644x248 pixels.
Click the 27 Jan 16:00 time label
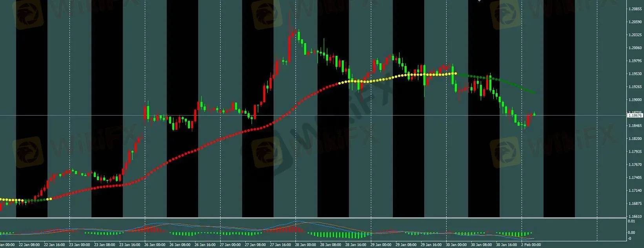pos(281,245)
